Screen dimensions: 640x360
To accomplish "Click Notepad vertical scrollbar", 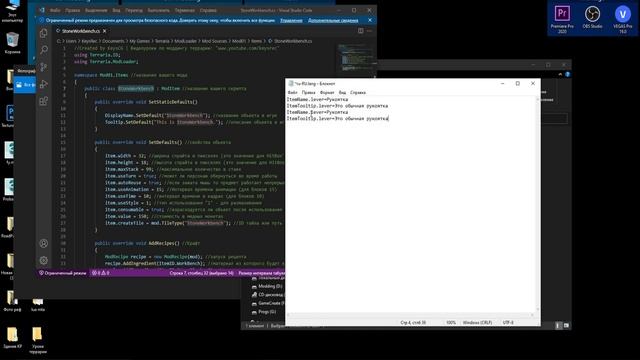I will pyautogui.click(x=538, y=204).
